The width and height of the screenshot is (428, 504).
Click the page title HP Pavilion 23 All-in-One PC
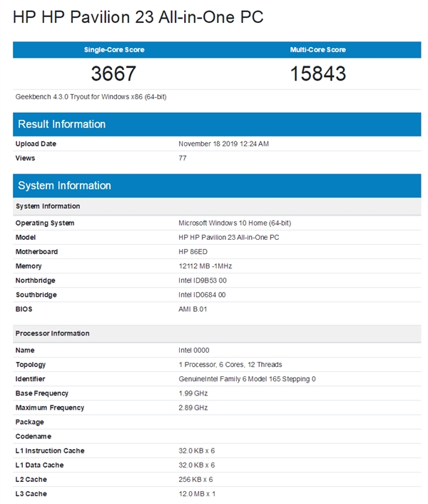[138, 17]
